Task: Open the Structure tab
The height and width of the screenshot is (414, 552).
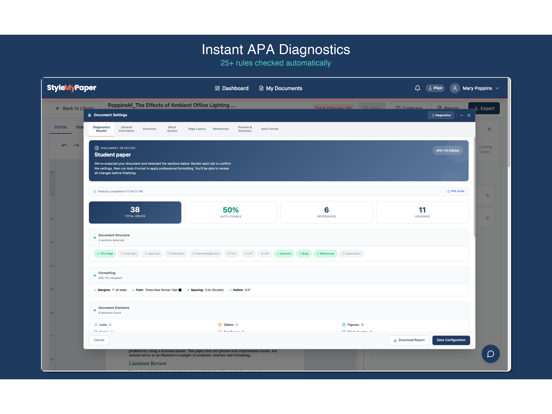Action: pyautogui.click(x=149, y=129)
